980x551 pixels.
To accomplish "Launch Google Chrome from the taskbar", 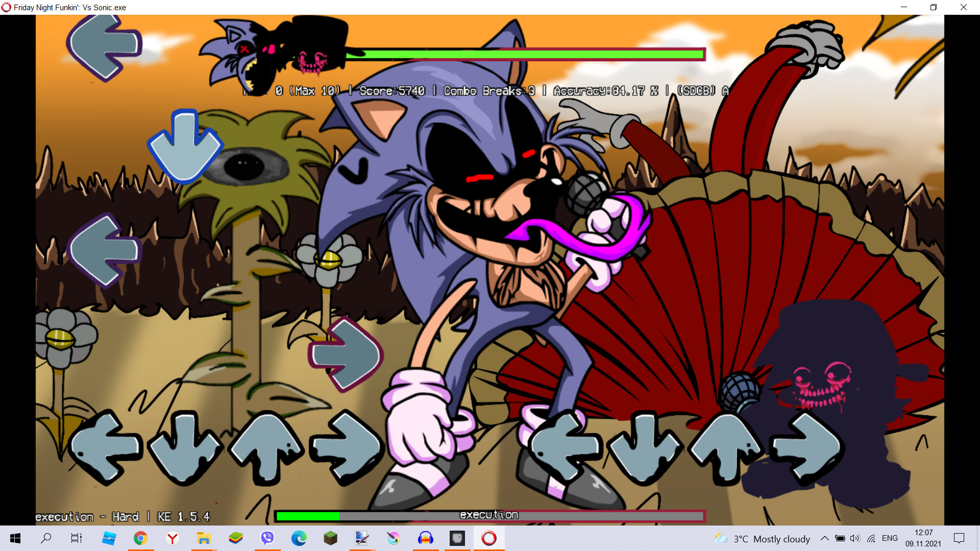I will pos(141,538).
